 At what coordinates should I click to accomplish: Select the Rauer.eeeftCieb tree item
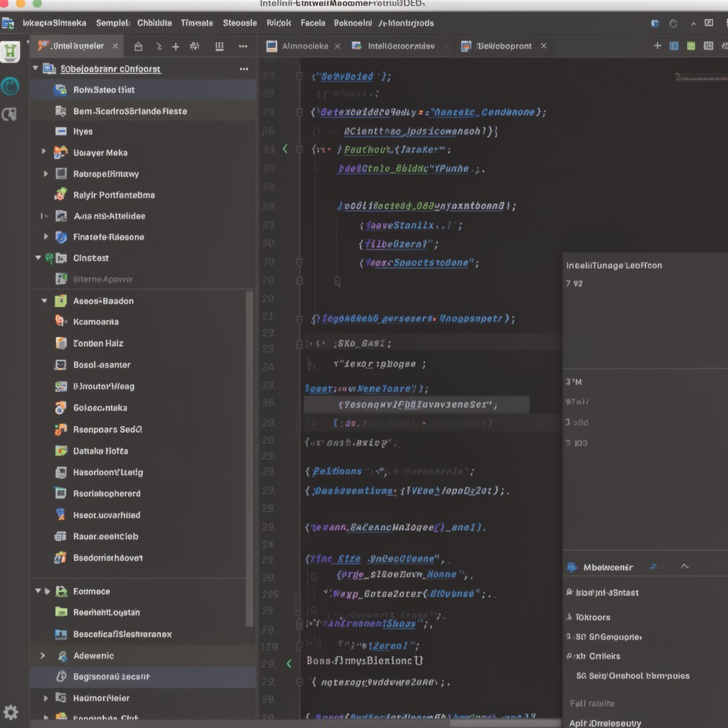point(139,536)
